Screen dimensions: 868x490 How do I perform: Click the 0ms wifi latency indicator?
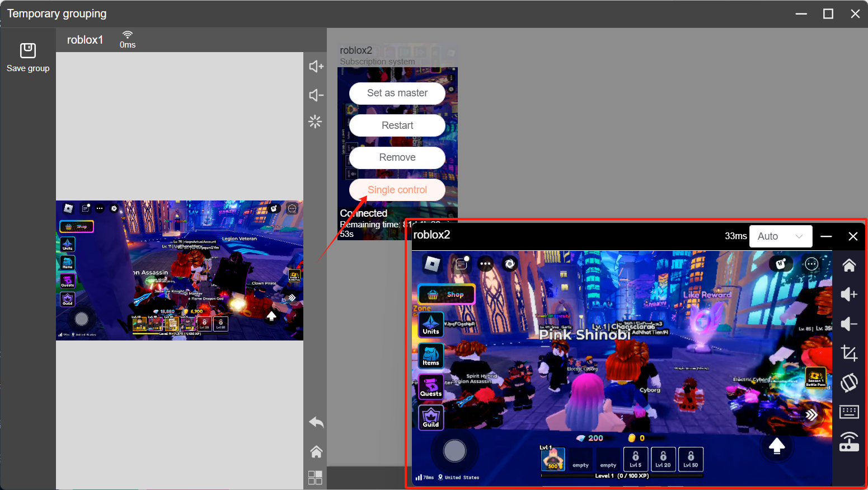pos(128,40)
